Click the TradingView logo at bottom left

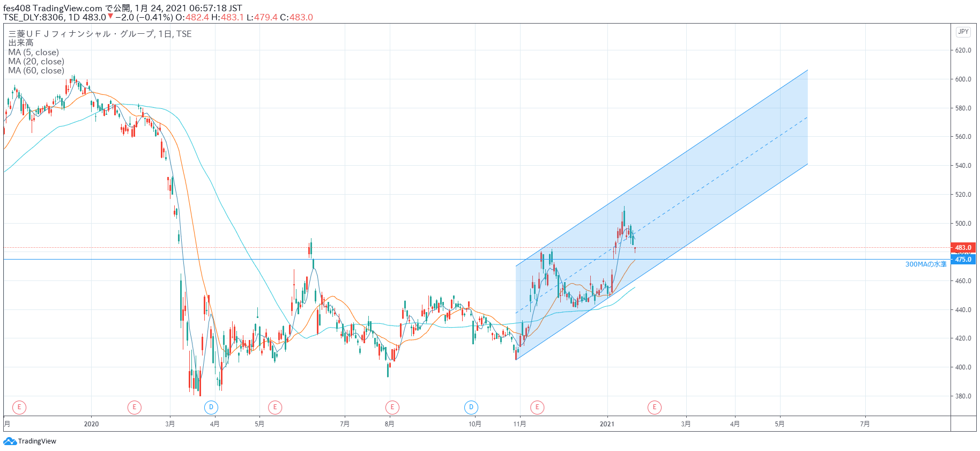pos(30,441)
